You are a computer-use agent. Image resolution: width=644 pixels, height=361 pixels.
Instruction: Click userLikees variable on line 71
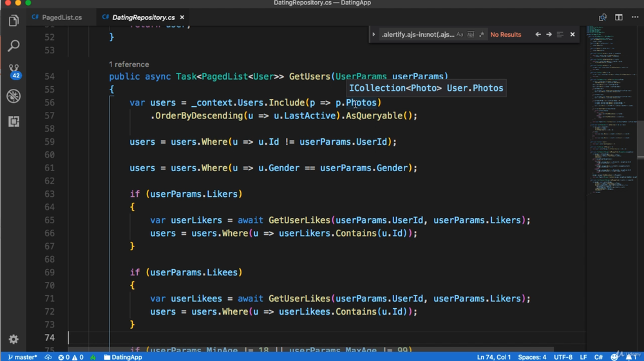tap(196, 299)
